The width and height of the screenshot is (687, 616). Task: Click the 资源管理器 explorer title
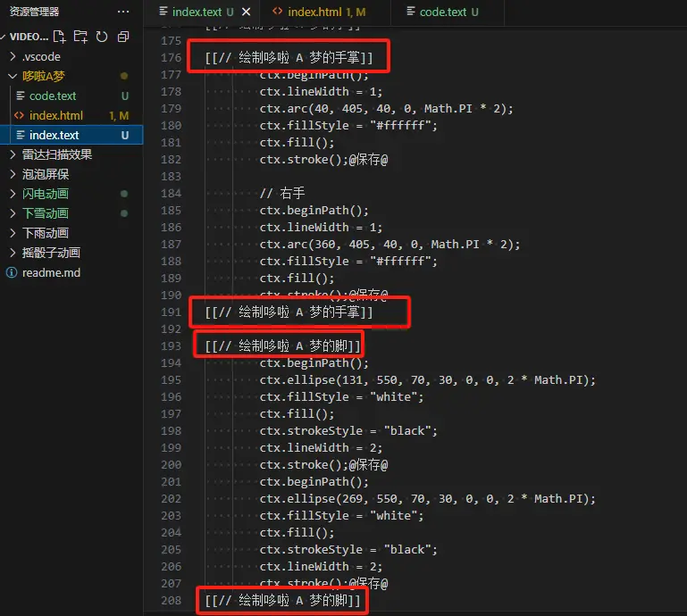[34, 12]
